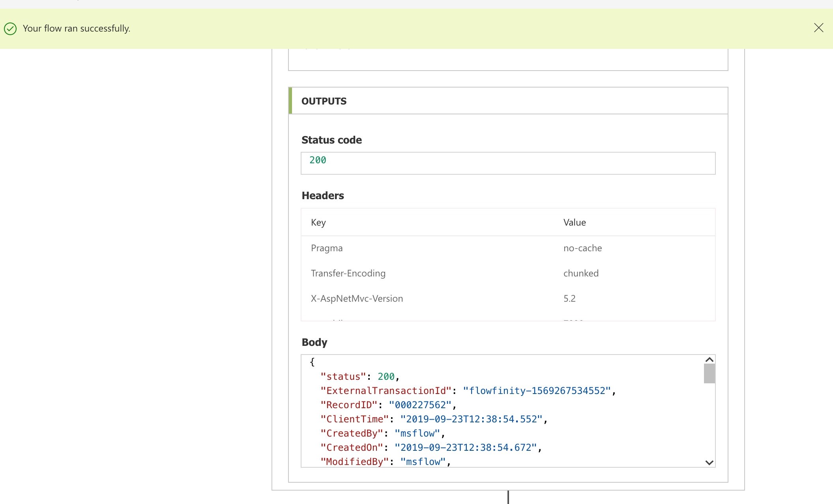
Task: Click the Key column header
Action: 318,222
